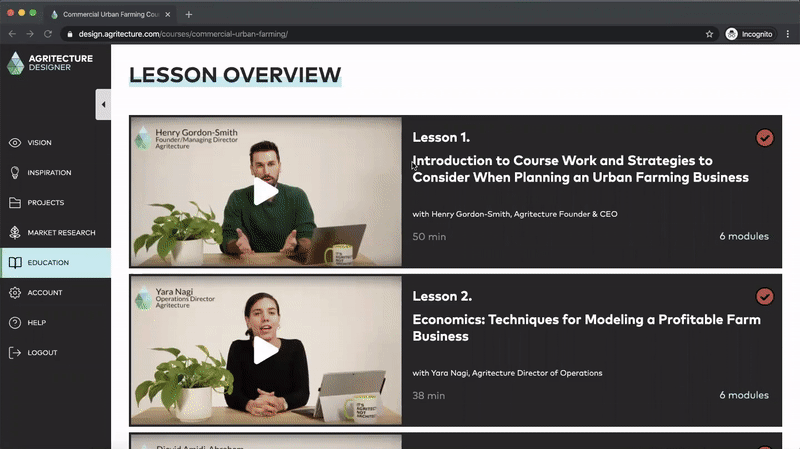The height and width of the screenshot is (449, 800).
Task: Open Account settings label
Action: 45,292
